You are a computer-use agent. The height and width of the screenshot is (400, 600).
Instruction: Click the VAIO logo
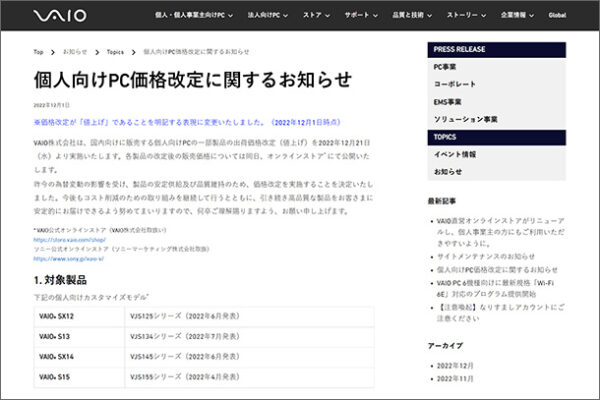click(x=60, y=15)
